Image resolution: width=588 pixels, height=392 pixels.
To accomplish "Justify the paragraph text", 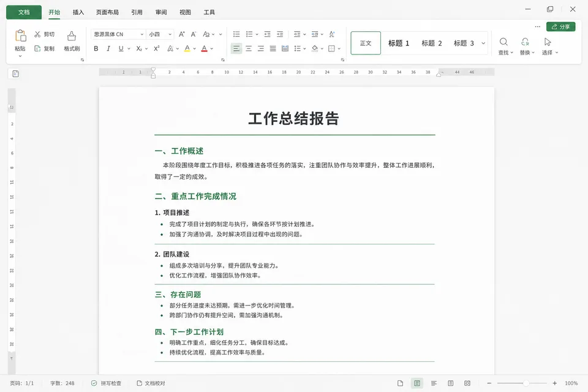I will coord(273,48).
